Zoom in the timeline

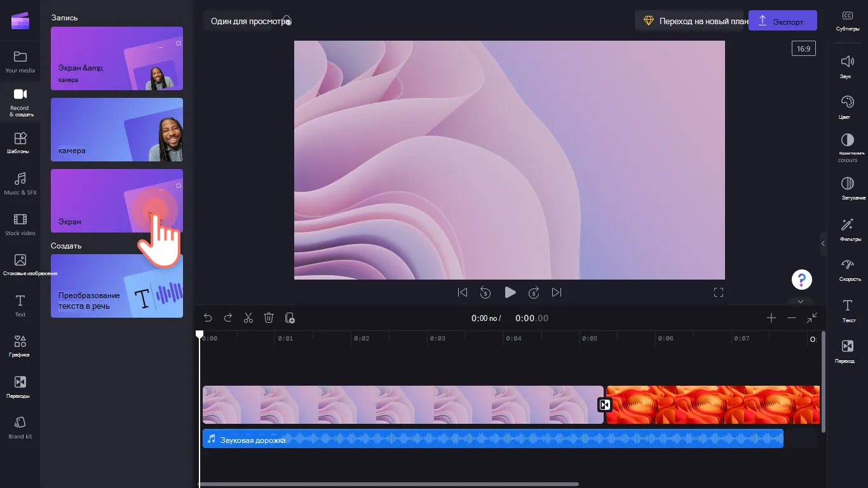point(771,318)
